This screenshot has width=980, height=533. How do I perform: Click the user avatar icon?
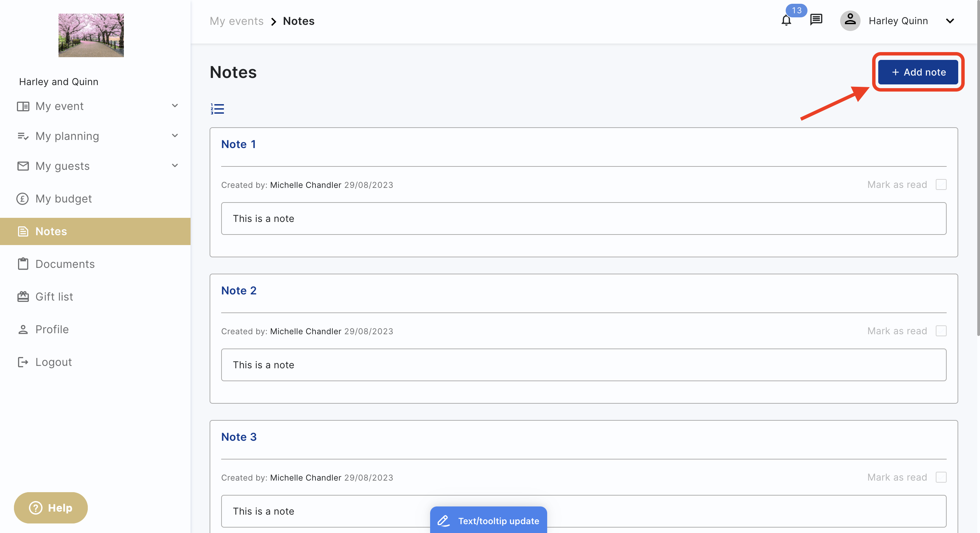850,20
